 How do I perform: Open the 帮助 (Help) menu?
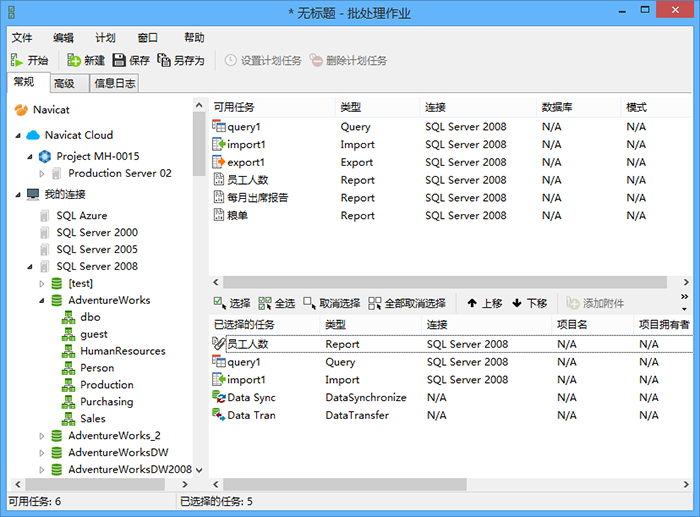(194, 38)
